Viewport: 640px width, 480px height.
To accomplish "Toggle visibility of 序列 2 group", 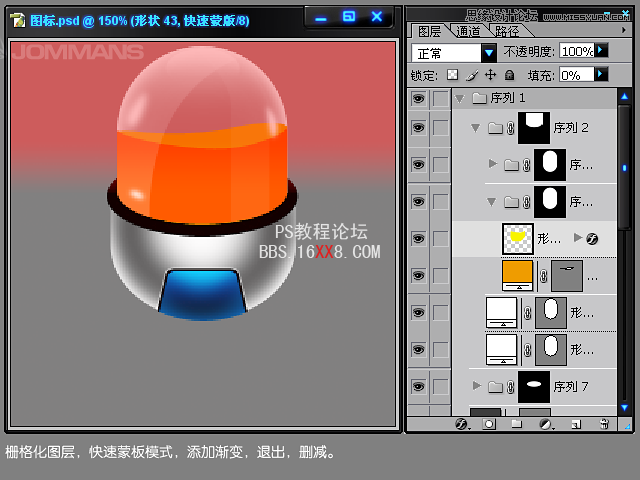I will pyautogui.click(x=418, y=128).
